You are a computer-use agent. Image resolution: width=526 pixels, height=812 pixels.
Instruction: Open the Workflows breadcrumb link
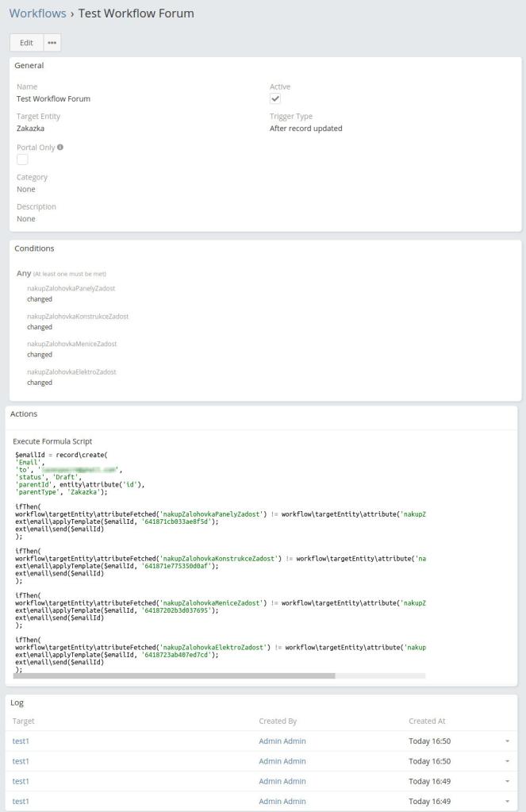click(37, 13)
